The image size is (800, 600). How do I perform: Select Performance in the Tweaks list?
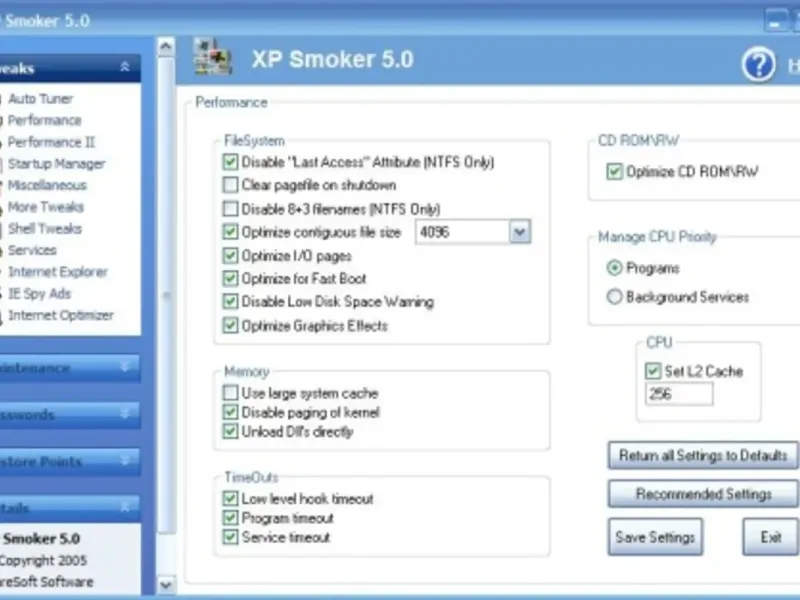click(x=44, y=120)
